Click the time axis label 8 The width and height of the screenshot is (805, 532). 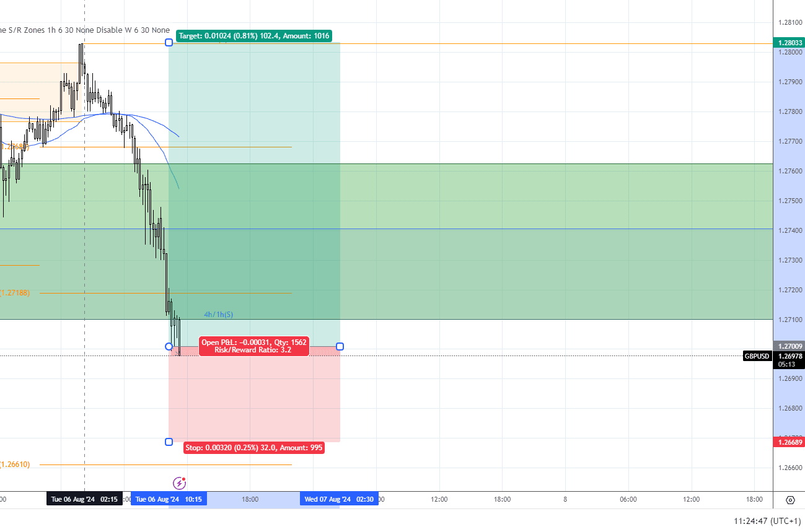pyautogui.click(x=565, y=499)
